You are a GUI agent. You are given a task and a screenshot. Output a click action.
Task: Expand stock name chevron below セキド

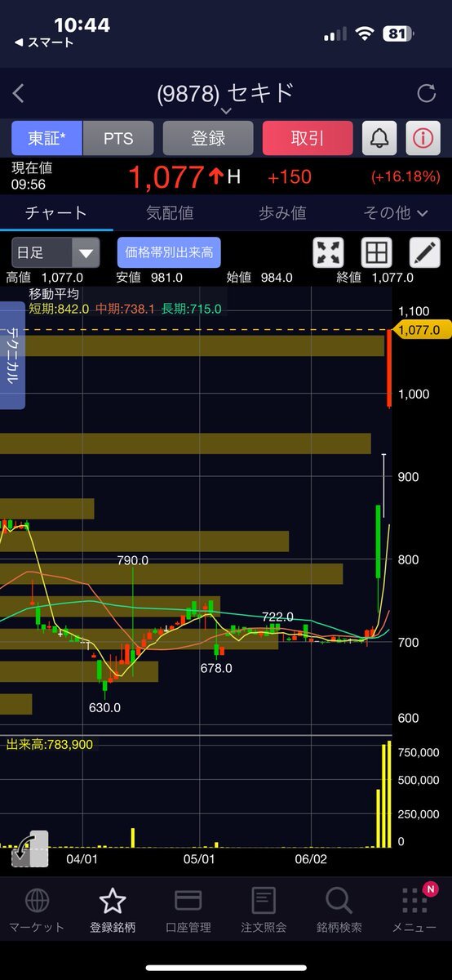(x=226, y=110)
